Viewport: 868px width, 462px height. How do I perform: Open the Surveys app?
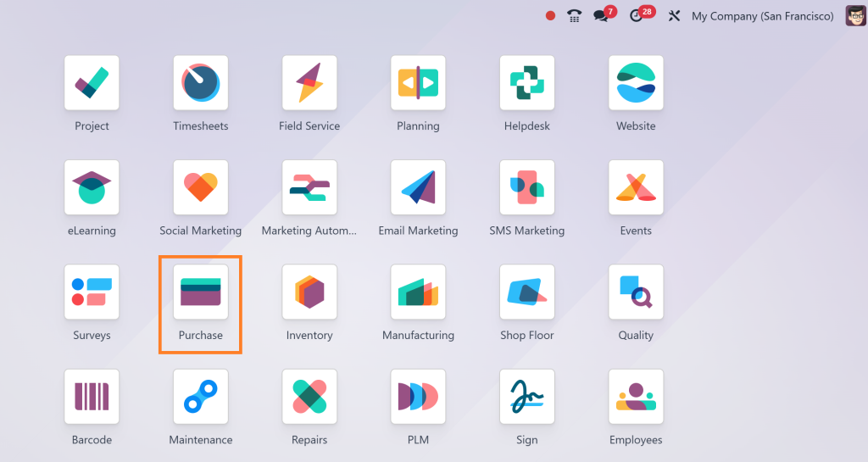(x=92, y=292)
